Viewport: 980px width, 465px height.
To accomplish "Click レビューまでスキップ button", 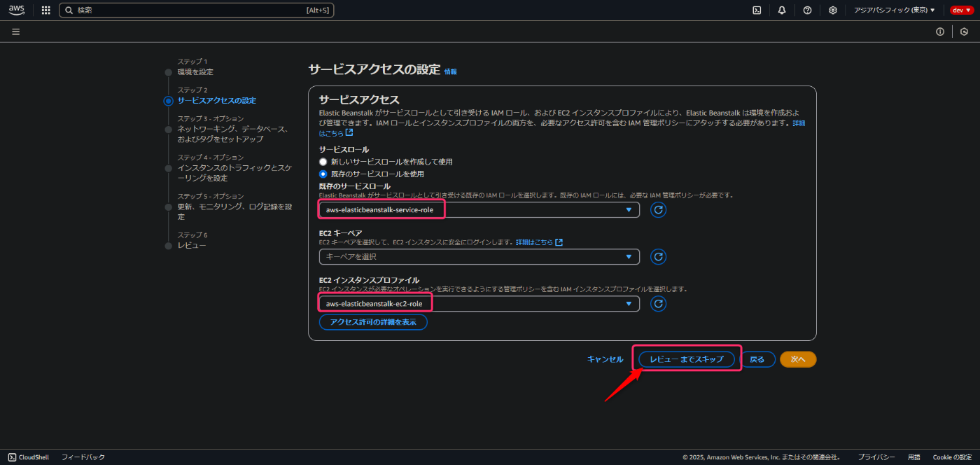I will pos(687,359).
